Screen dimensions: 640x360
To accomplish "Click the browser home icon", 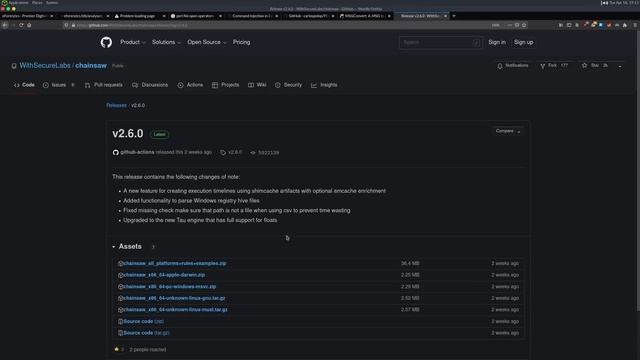I will (29, 25).
